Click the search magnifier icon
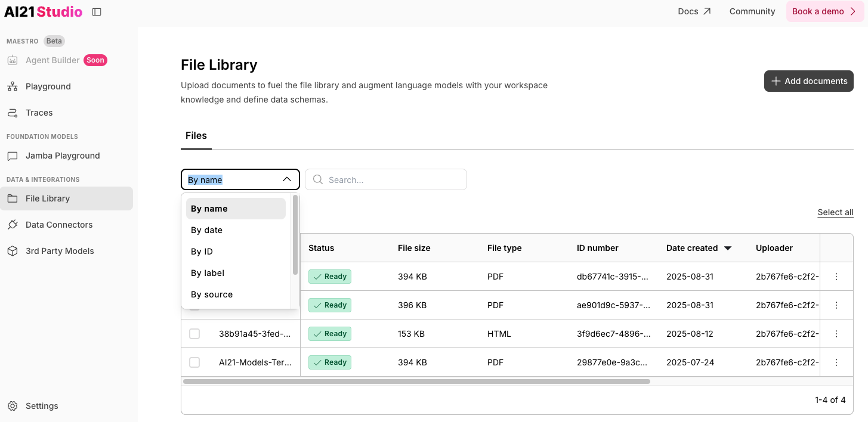 (318, 179)
